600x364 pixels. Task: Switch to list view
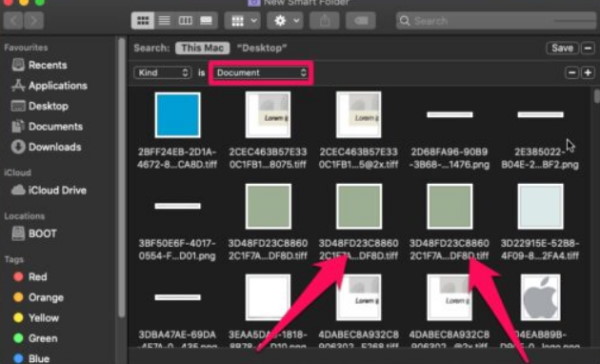click(x=164, y=20)
